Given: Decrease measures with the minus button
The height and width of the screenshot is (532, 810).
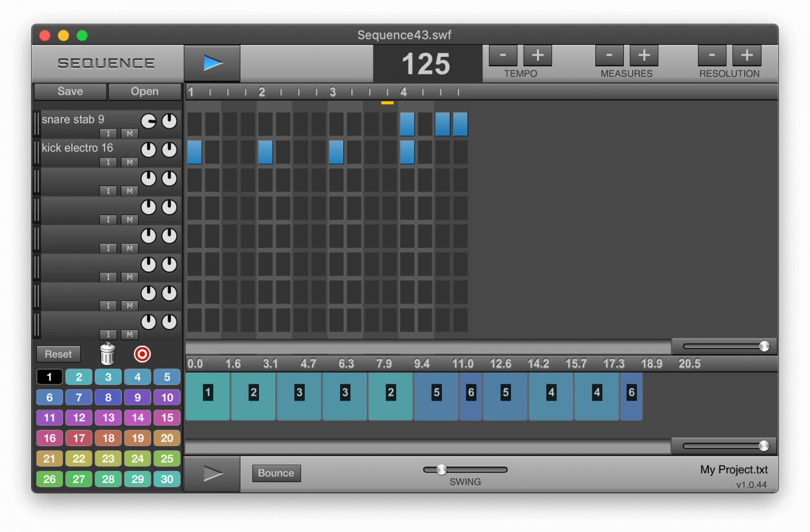Looking at the screenshot, I should (x=609, y=55).
